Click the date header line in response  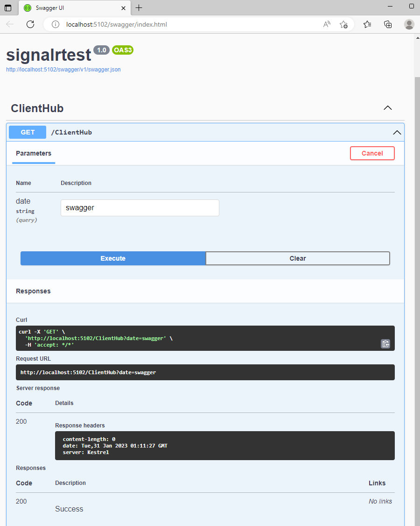click(x=115, y=446)
